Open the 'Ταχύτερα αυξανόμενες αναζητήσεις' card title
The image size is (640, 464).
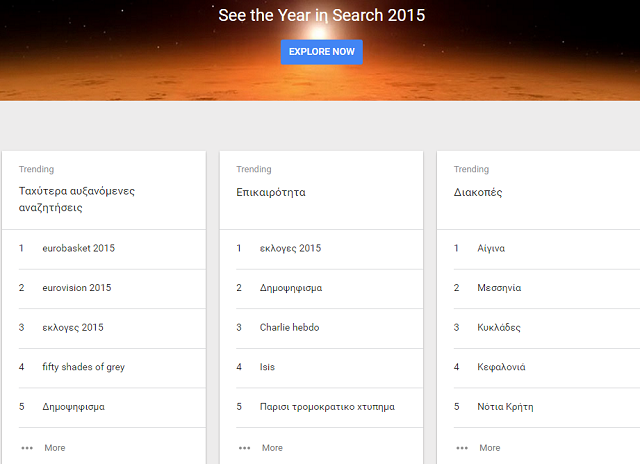pyautogui.click(x=77, y=199)
